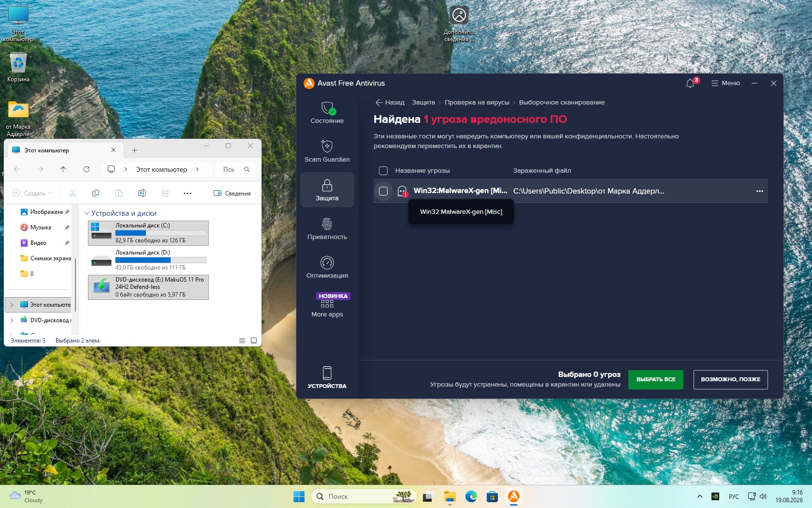Toggle the Сведения details pane
This screenshot has width=812, height=508.
[232, 194]
